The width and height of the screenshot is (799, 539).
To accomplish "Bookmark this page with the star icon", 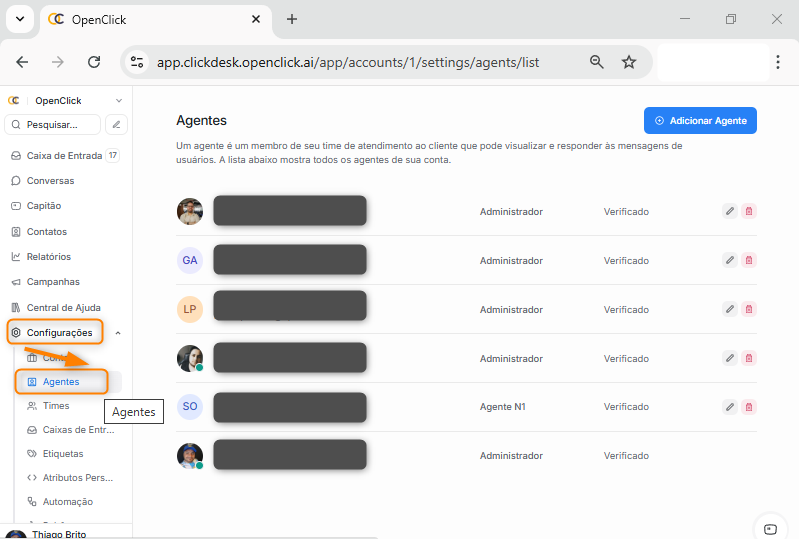I will pos(629,62).
